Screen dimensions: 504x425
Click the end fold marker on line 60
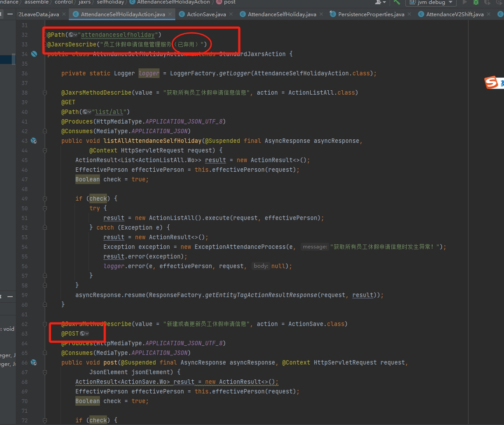click(x=45, y=305)
